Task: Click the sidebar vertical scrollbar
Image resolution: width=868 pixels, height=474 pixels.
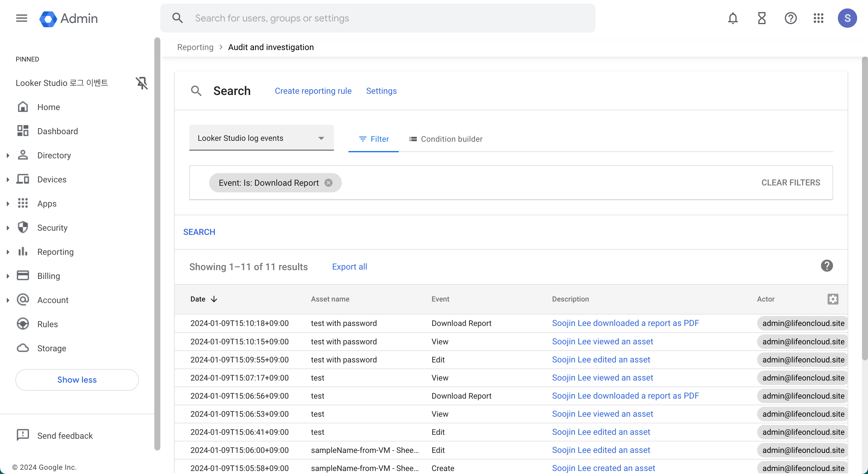Action: (157, 243)
